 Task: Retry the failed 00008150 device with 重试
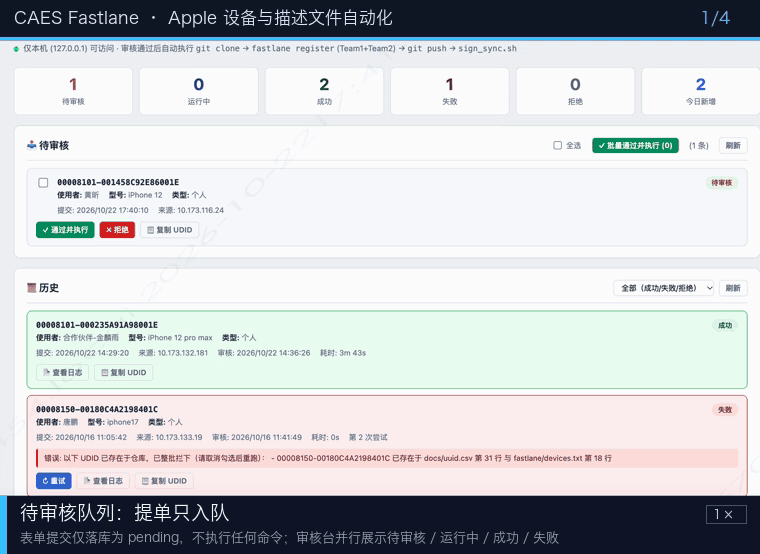pyautogui.click(x=54, y=481)
